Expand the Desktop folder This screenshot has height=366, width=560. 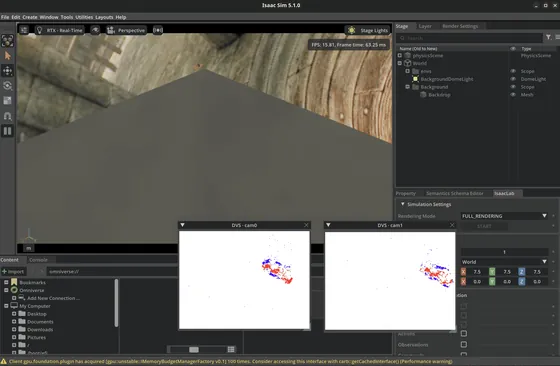coord(14,314)
